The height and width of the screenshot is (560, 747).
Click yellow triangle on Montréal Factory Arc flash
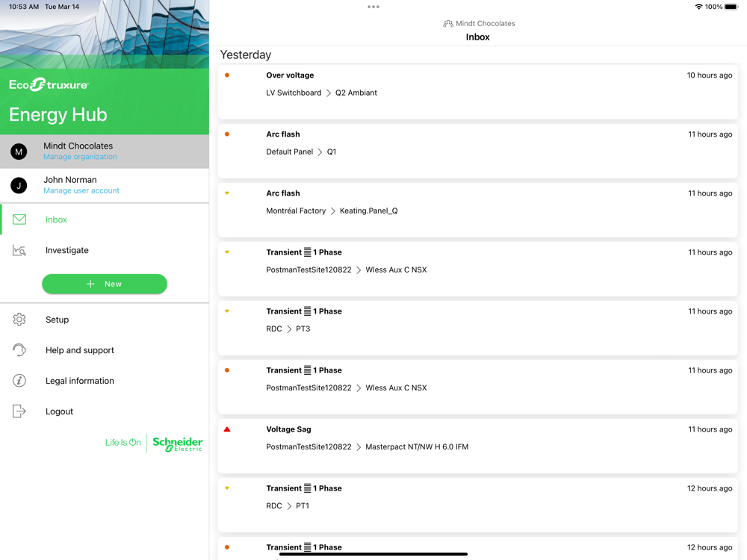[227, 193]
